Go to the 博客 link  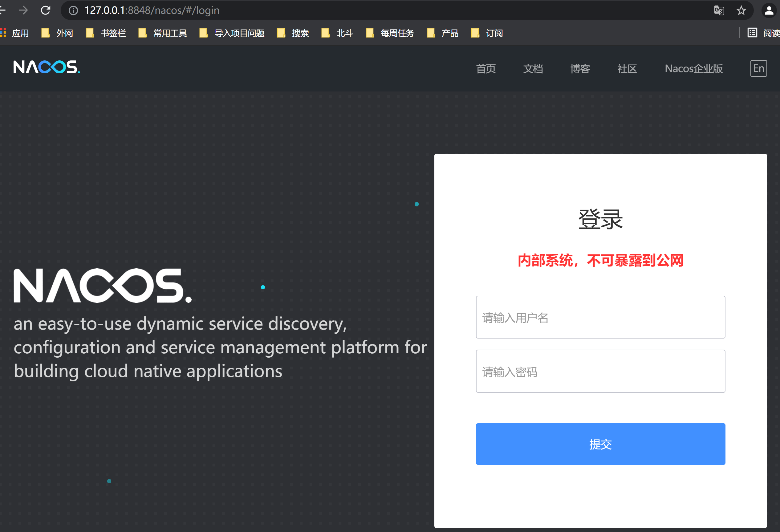(x=580, y=68)
